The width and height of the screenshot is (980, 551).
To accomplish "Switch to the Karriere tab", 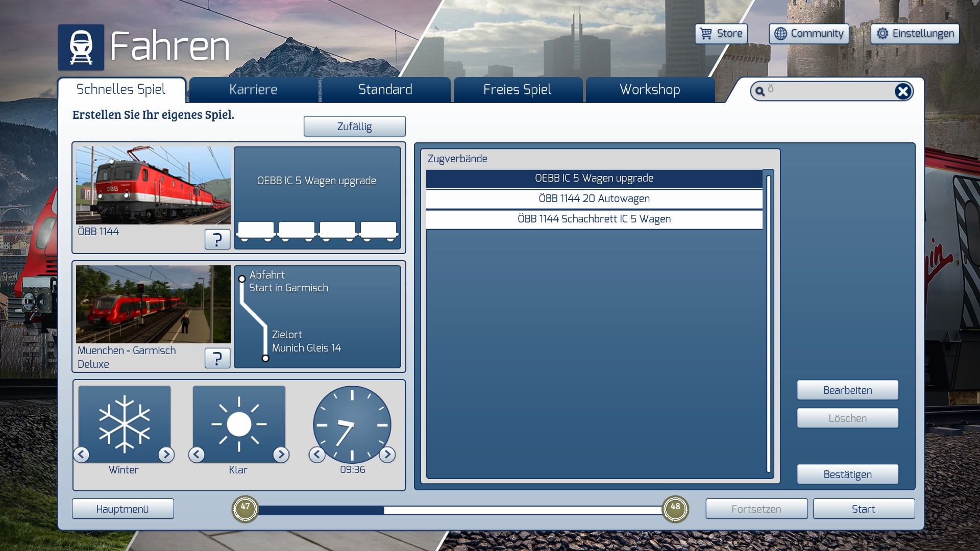I will (253, 90).
